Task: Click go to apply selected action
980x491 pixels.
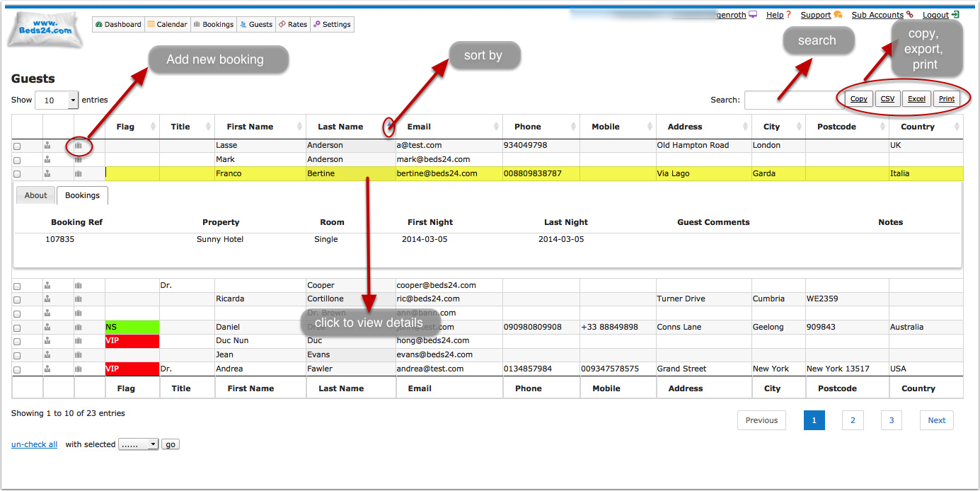Action: pos(171,444)
